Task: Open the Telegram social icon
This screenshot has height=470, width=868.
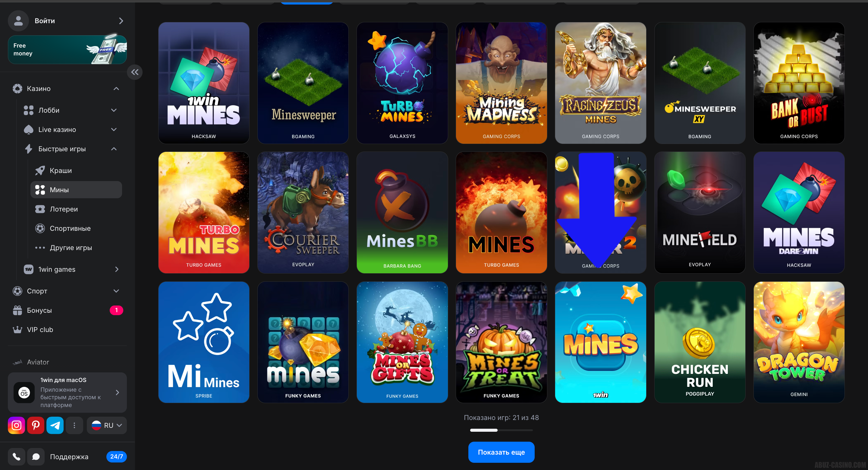Action: tap(55, 425)
